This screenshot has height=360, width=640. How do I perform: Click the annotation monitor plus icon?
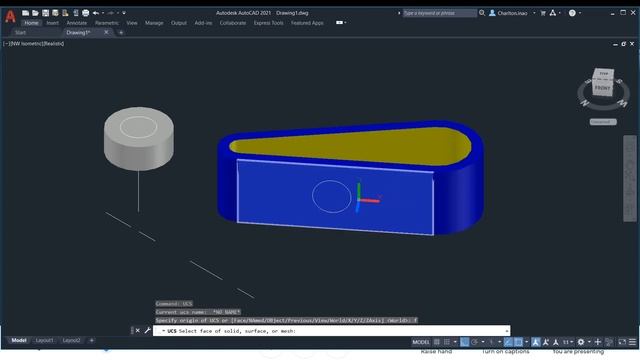[598, 342]
